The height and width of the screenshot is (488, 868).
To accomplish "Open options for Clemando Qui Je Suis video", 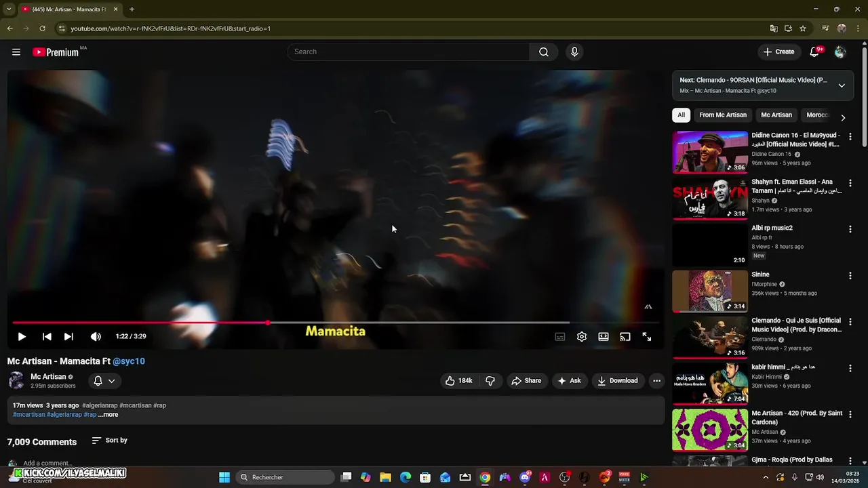I will 850,322.
